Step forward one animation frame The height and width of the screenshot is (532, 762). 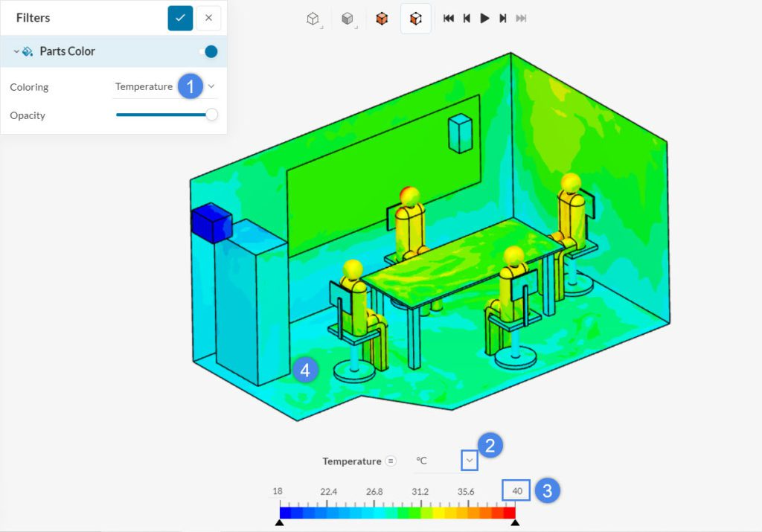pyautogui.click(x=503, y=19)
